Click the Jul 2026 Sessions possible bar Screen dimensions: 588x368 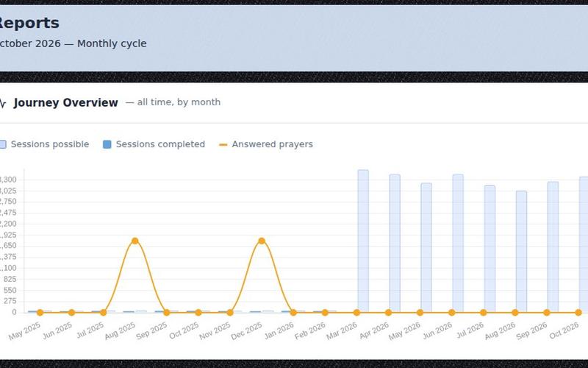click(x=490, y=249)
